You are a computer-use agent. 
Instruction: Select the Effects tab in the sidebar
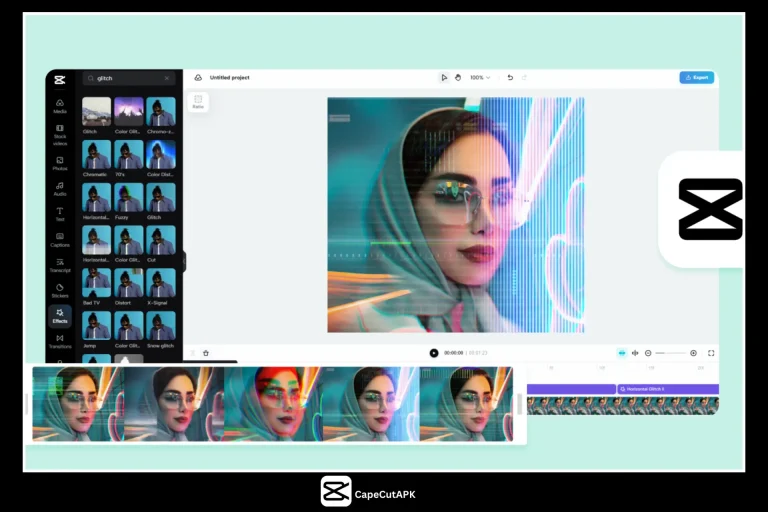(60, 316)
